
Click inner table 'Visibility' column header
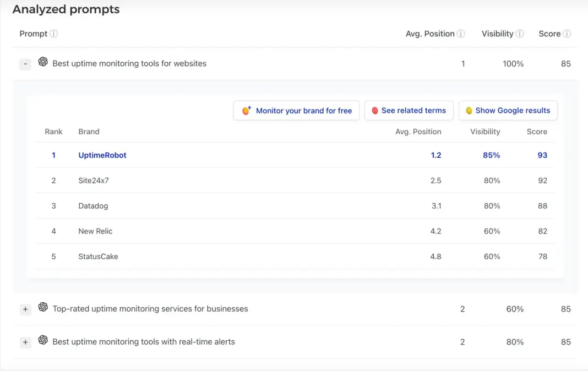pos(485,132)
